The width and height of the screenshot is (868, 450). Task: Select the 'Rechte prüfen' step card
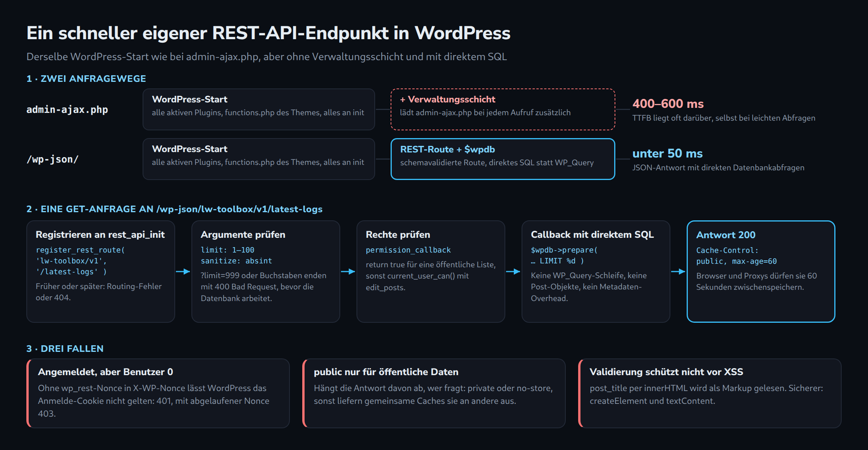pyautogui.click(x=431, y=272)
